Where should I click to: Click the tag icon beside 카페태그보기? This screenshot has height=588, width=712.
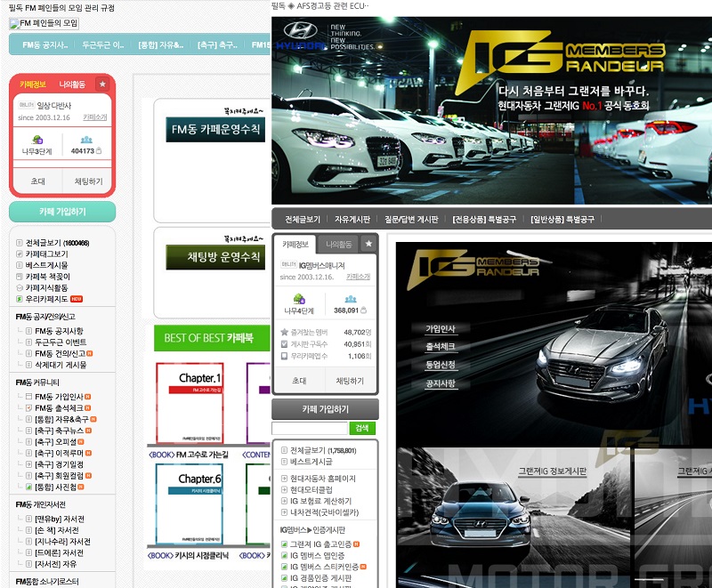(x=19, y=254)
